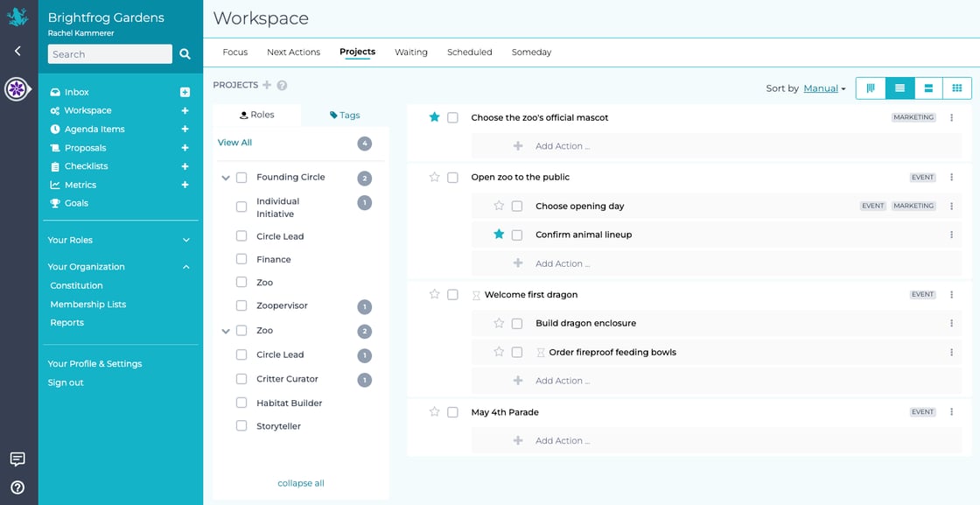Click the search magnifier icon
Image resolution: width=980 pixels, height=505 pixels.
pos(184,53)
